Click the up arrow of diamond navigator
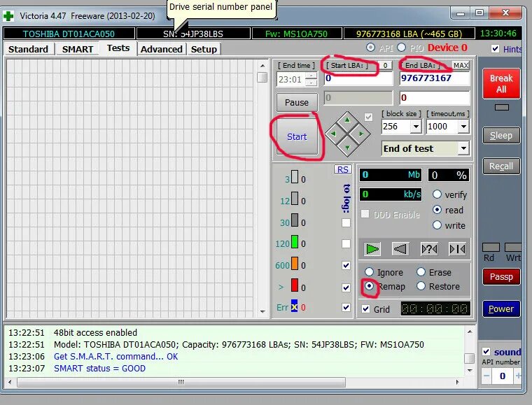The height and width of the screenshot is (405, 532). 347,120
